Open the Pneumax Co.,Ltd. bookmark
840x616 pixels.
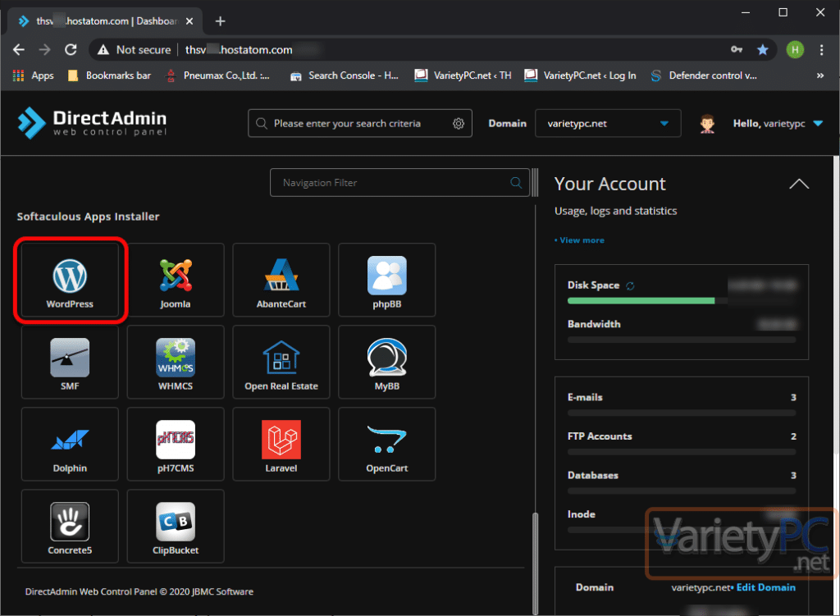click(217, 75)
